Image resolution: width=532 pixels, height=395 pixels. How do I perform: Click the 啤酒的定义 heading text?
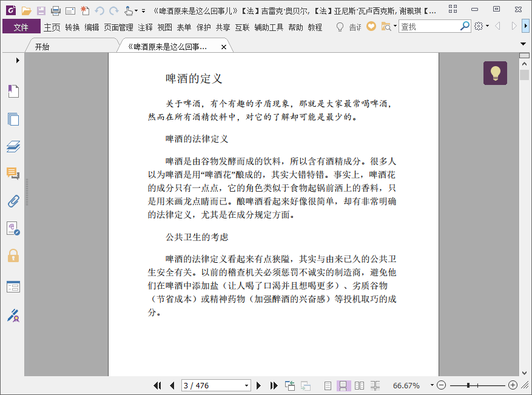point(194,79)
